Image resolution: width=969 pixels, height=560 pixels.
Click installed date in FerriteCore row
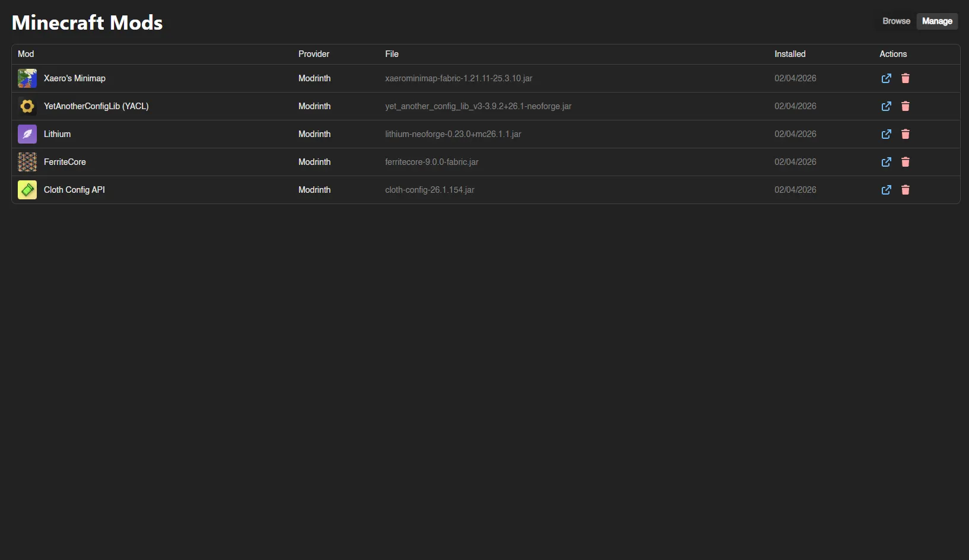pyautogui.click(x=795, y=162)
